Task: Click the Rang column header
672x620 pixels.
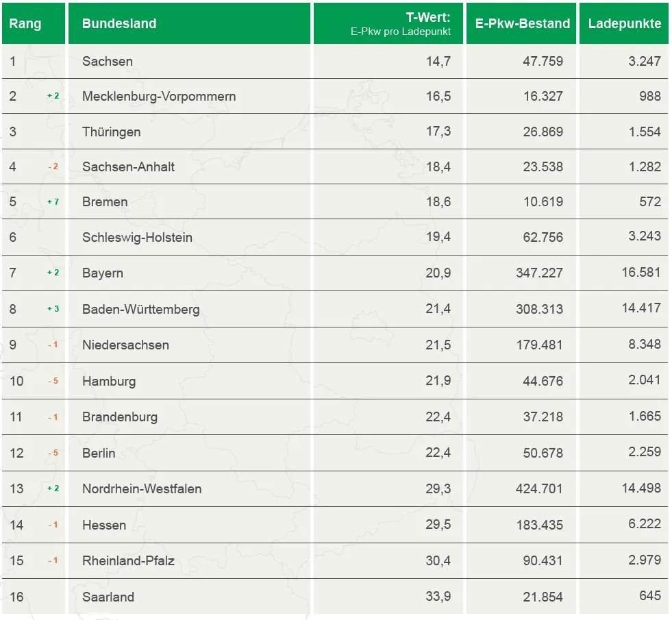Action: [x=25, y=23]
